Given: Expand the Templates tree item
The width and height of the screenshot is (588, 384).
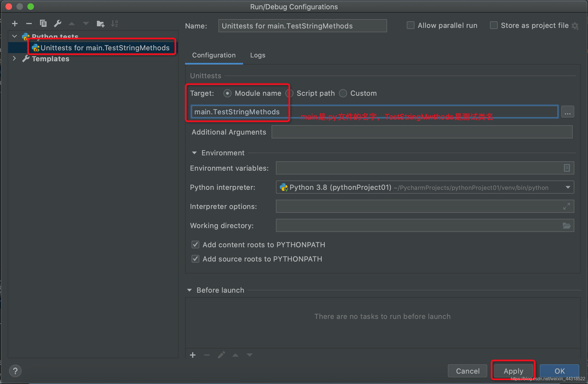Looking at the screenshot, I should (x=14, y=58).
